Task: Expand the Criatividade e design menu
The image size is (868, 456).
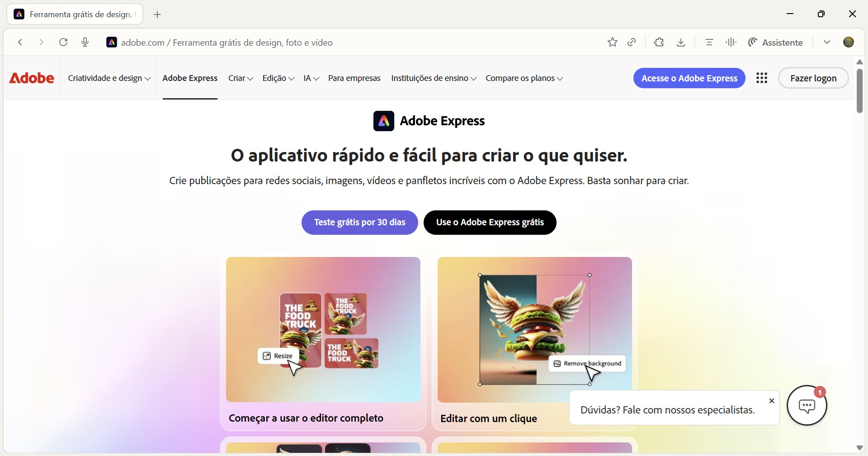Action: [x=109, y=78]
